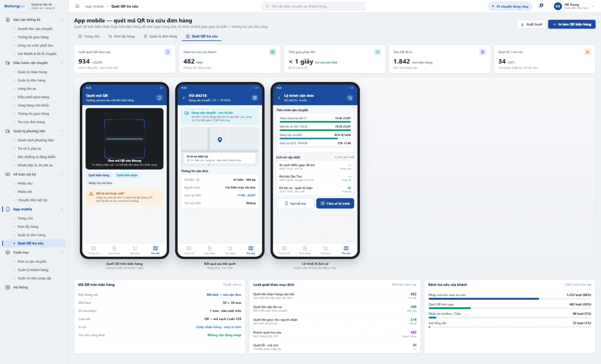Select the Quét kiện hàng chip
This screenshot has height=364, width=601.
click(x=99, y=175)
